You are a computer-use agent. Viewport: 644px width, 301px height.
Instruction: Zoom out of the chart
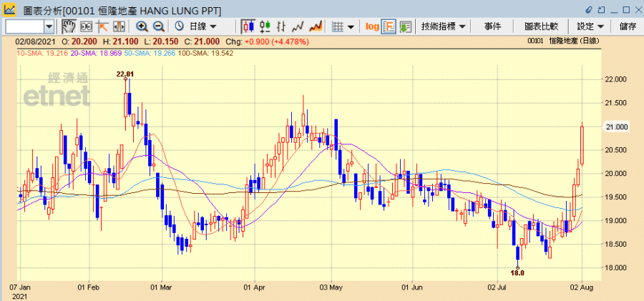click(159, 26)
